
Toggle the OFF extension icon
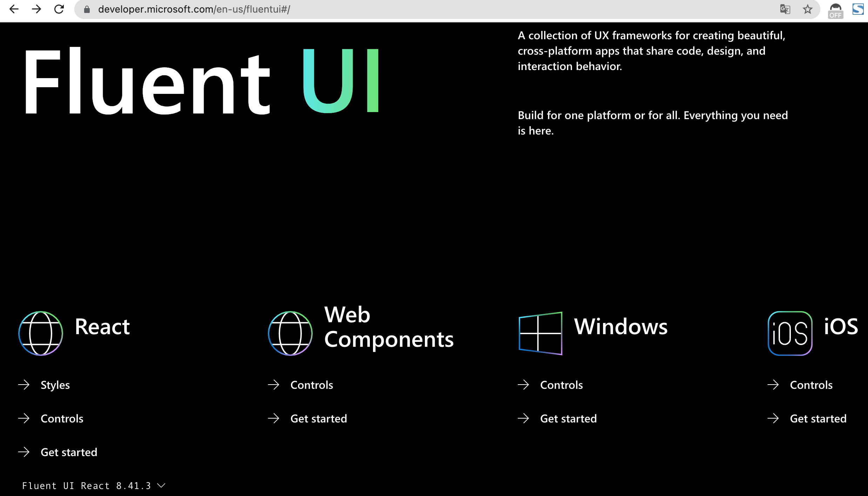pos(835,11)
